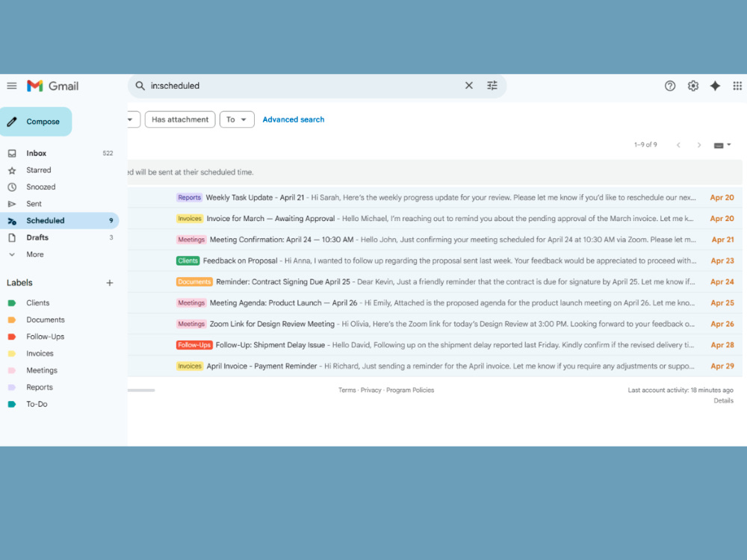Open the Terms link
This screenshot has height=560, width=747.
[x=347, y=390]
